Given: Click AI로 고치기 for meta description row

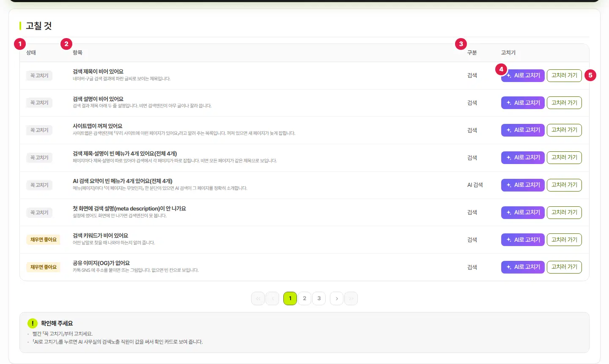Looking at the screenshot, I should [x=523, y=212].
